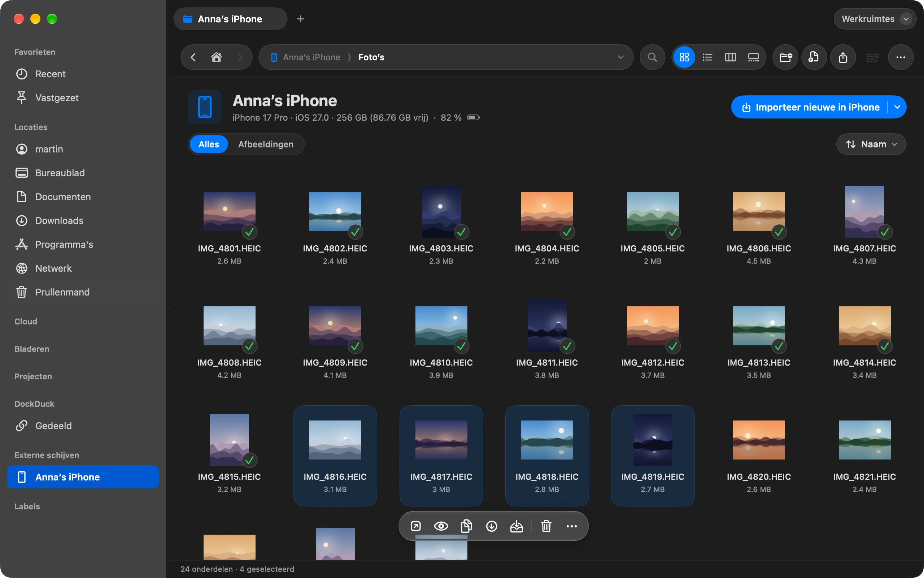
Task: Open Downloads in sidebar
Action: click(x=83, y=221)
